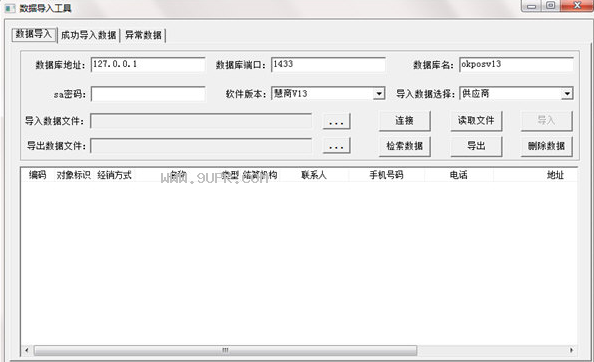Browse for the 导入数据文件 with the ... button

336,122
